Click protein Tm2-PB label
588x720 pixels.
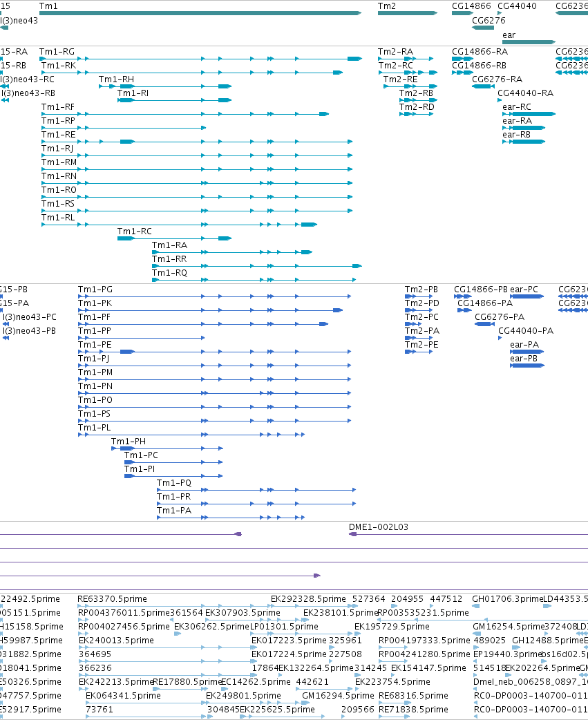click(x=421, y=290)
